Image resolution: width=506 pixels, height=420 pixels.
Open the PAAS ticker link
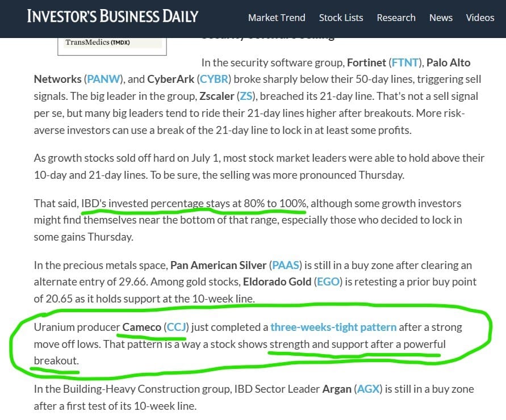pos(285,265)
